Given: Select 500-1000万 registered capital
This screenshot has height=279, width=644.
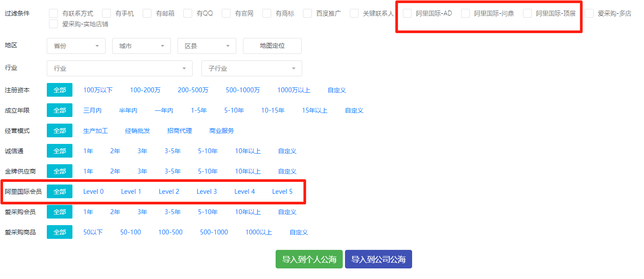Looking at the screenshot, I should 243,90.
